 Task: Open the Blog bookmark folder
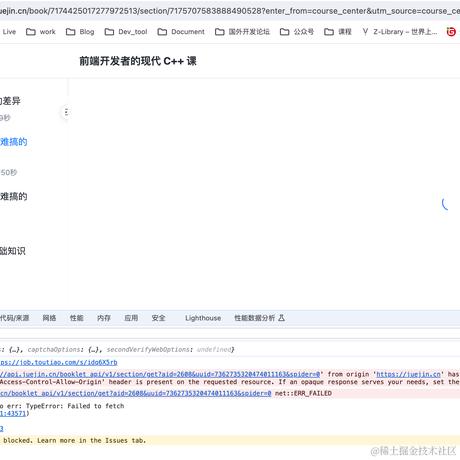(x=80, y=32)
